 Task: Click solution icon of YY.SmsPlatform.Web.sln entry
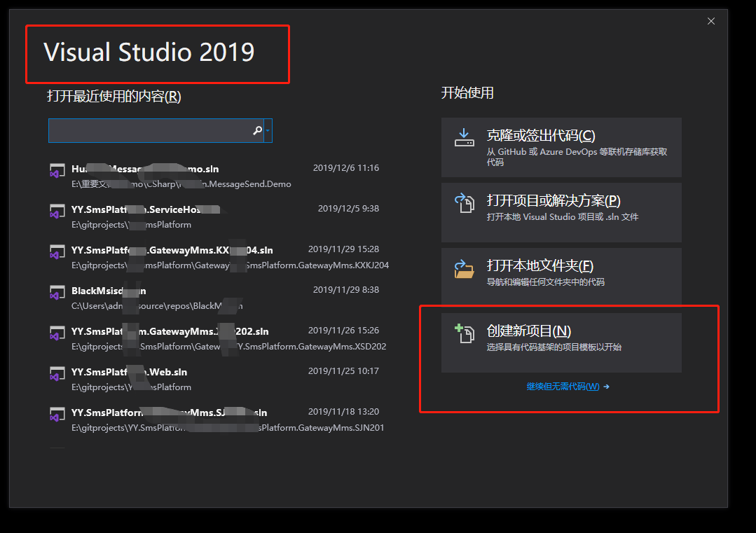point(57,373)
